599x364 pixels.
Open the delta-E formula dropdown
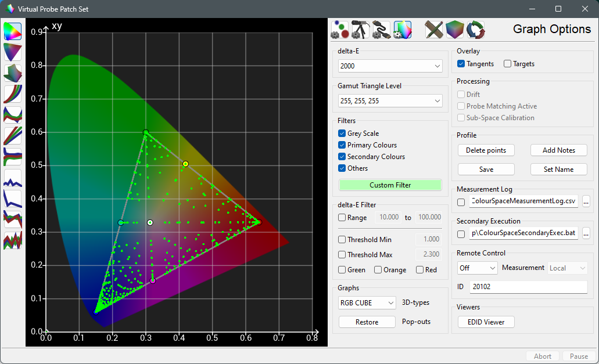point(390,66)
